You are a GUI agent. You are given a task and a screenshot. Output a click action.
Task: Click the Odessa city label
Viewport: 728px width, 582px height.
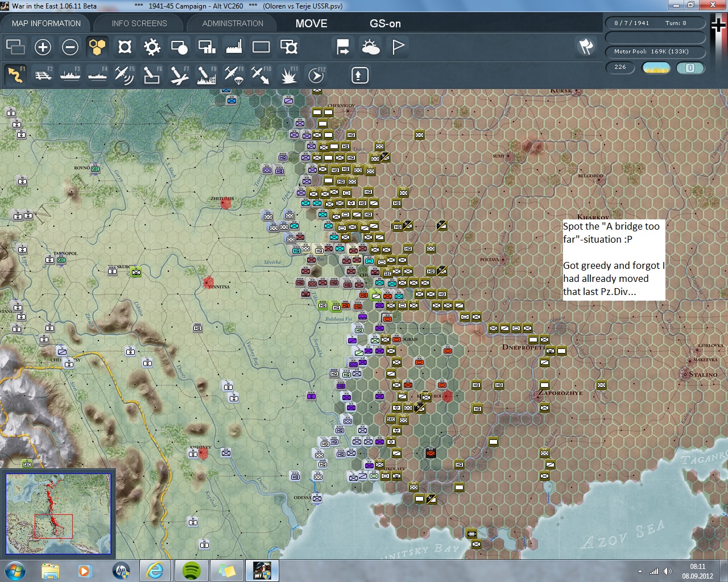coord(303,497)
